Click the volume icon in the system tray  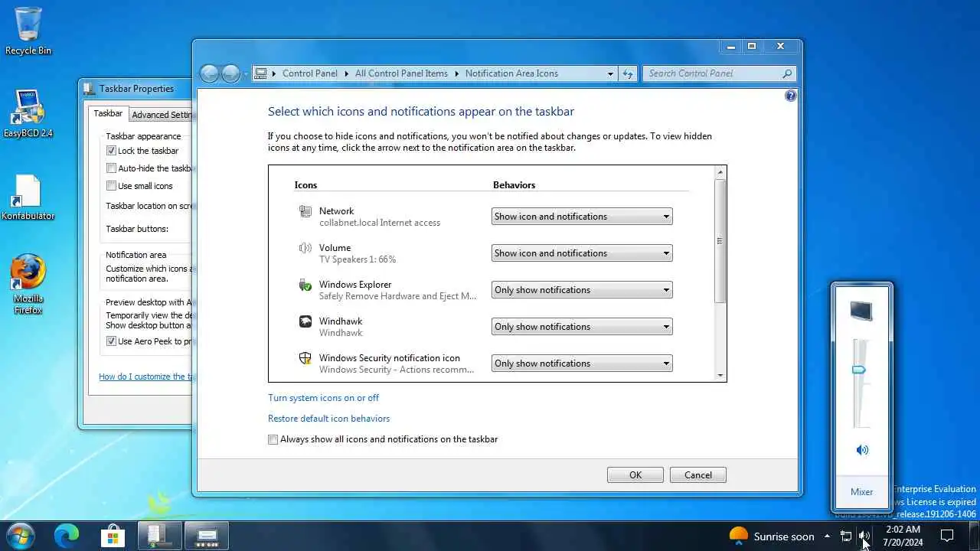coord(864,536)
